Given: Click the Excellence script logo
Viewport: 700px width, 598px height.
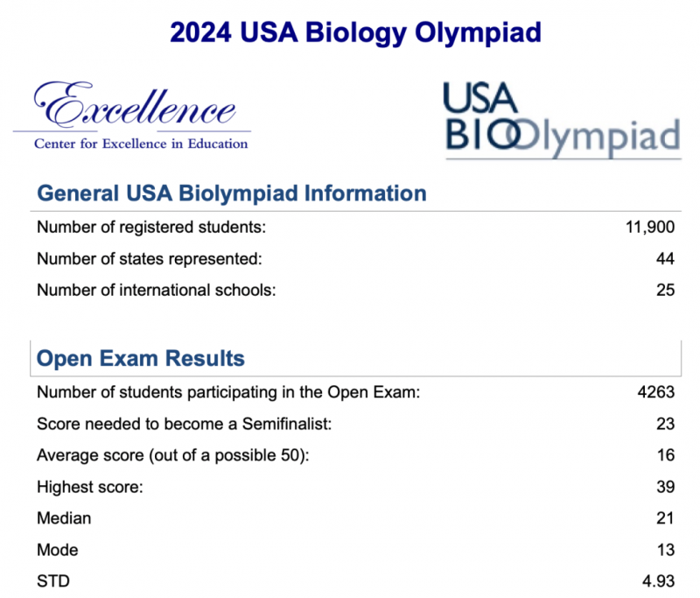Looking at the screenshot, I should point(135,105).
